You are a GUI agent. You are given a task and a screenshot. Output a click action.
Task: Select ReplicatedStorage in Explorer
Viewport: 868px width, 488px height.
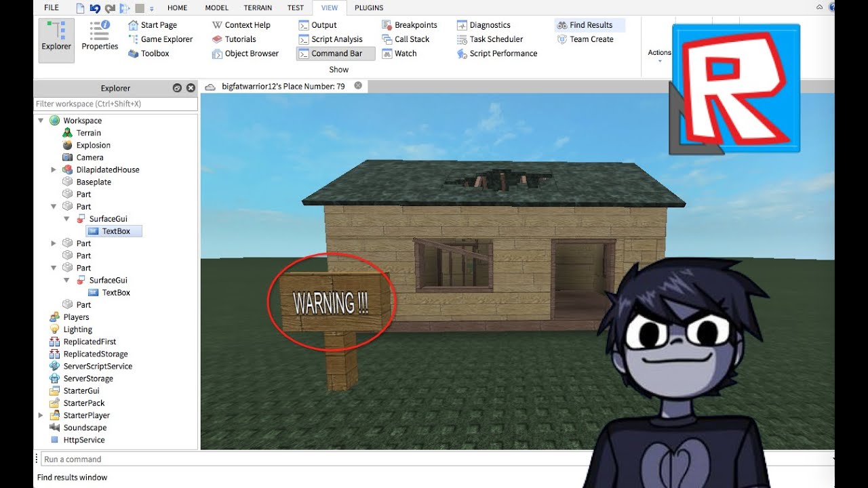88,354
